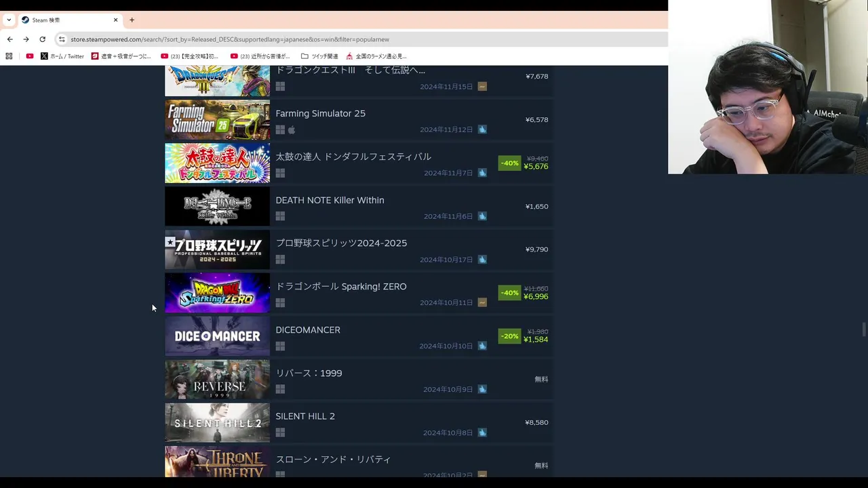The height and width of the screenshot is (488, 868).
Task: Click the -40% badge on 太鼓の達人
Action: coord(509,163)
